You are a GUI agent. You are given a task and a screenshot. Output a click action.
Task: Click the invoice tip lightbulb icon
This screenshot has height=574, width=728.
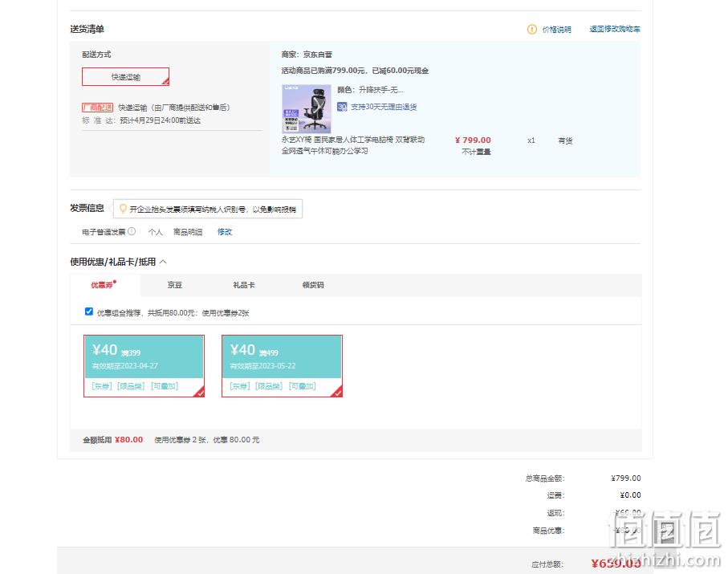123,209
